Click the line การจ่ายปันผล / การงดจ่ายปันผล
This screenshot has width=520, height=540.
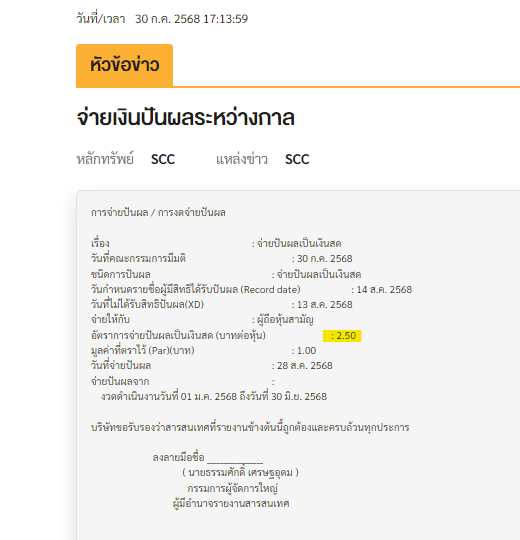coord(158,213)
